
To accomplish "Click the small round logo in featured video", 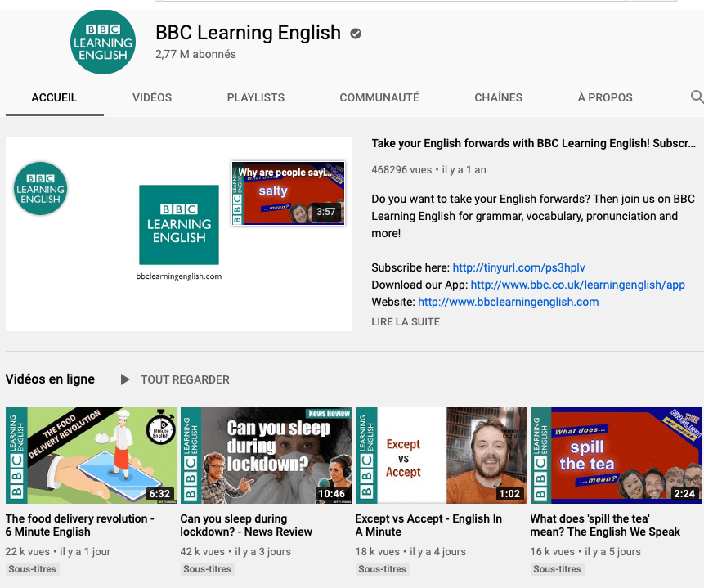I will (x=40, y=189).
